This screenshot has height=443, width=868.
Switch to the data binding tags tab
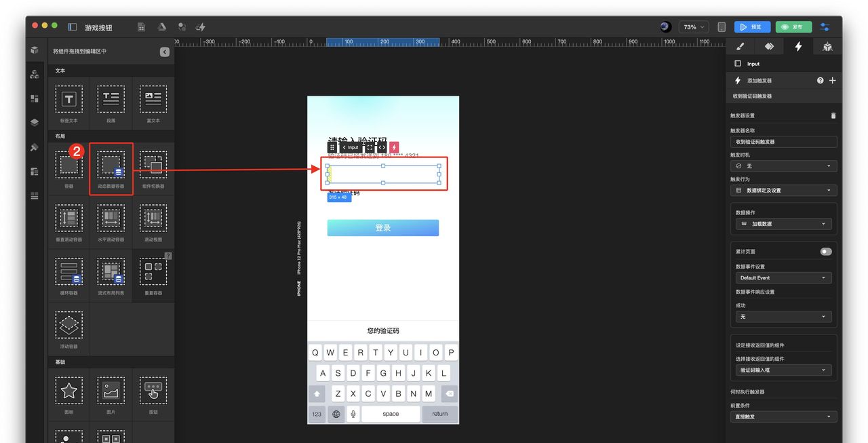pos(769,47)
